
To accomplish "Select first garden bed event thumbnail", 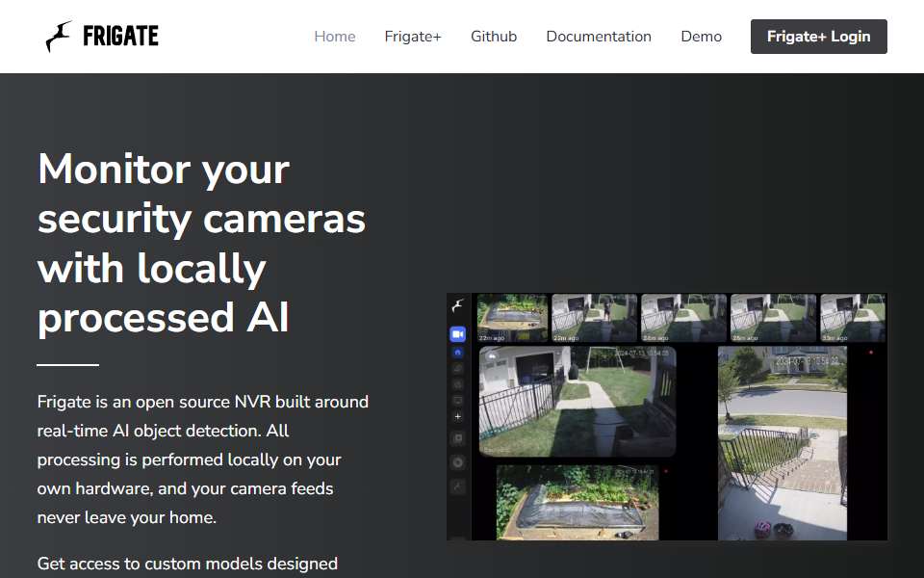I will pyautogui.click(x=512, y=319).
